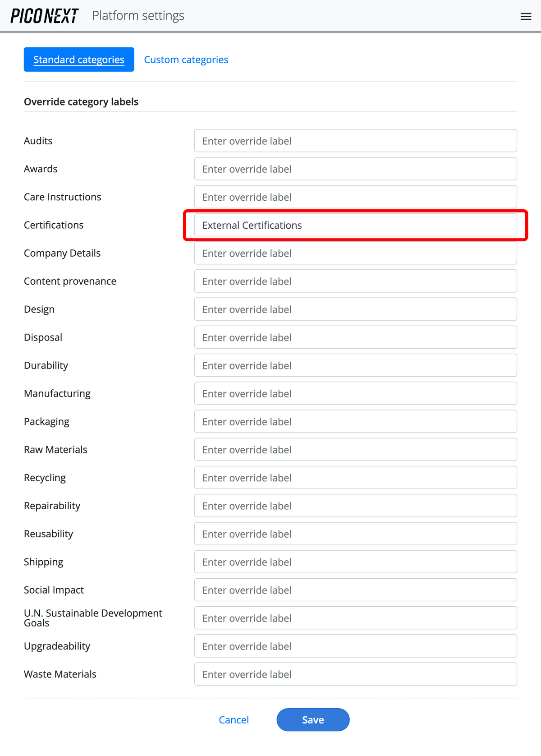Screen dimensions: 541x756
Task: Click the Disposal override label field
Action: [355, 337]
